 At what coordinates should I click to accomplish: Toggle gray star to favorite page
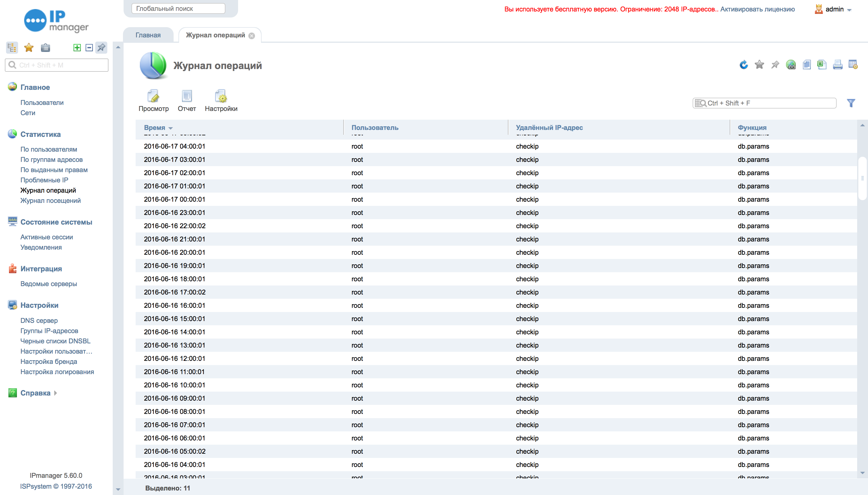coord(759,65)
